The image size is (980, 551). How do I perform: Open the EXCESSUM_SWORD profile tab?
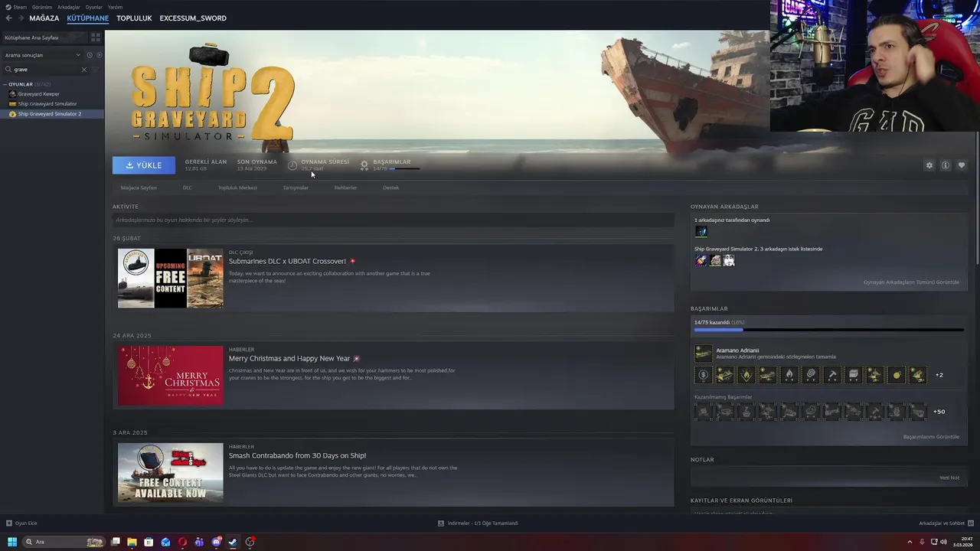[193, 18]
